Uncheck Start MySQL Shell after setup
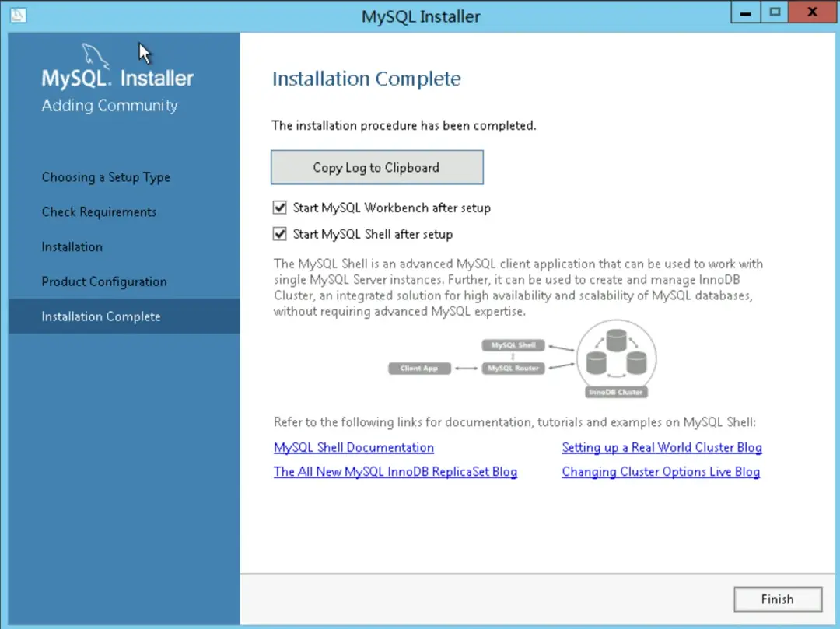This screenshot has height=629, width=840. pyautogui.click(x=280, y=233)
